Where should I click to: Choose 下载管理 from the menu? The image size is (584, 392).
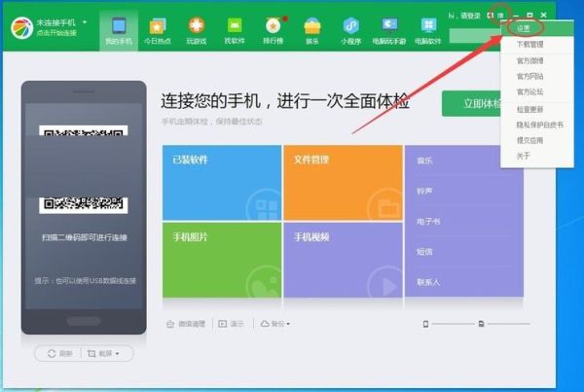click(x=529, y=44)
